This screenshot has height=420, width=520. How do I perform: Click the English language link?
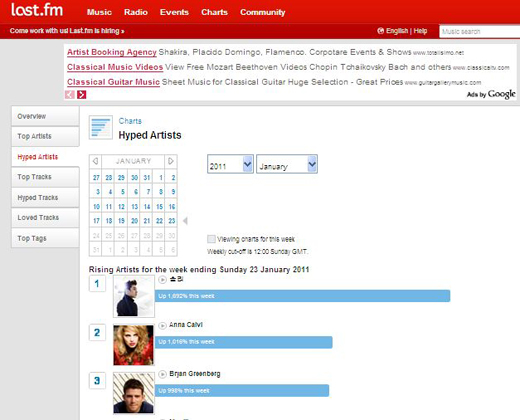tap(397, 31)
